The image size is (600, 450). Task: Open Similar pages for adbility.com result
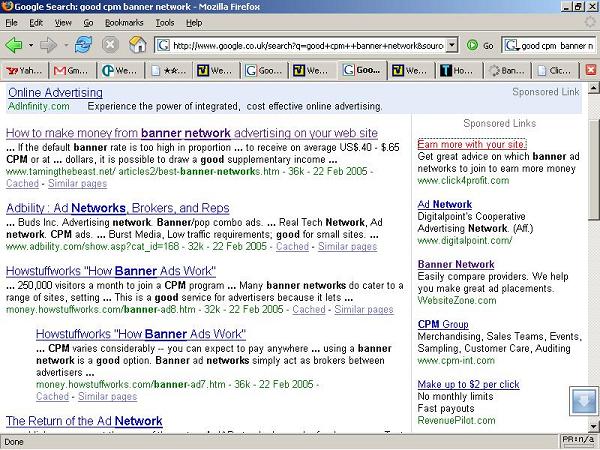pyautogui.click(x=347, y=247)
